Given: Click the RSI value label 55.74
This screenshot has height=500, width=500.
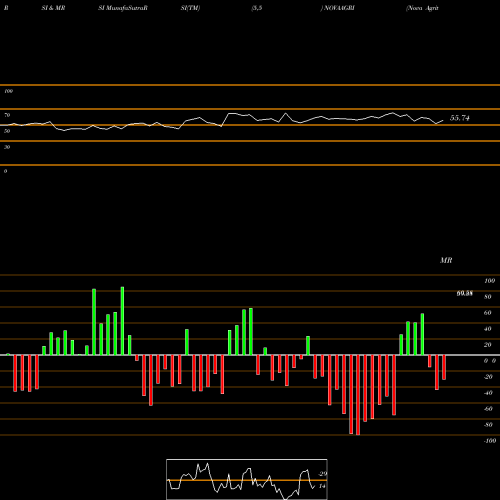Looking at the screenshot, I should point(460,118).
